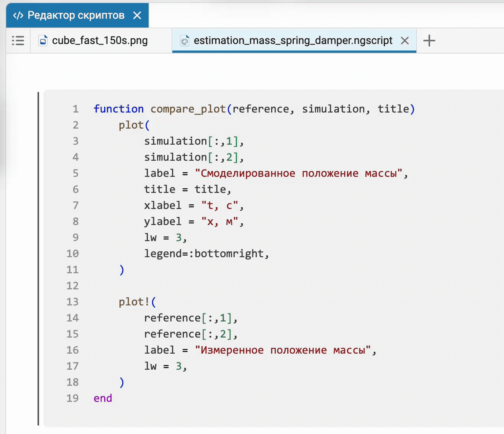Click line number 1 in the gutter
The width and height of the screenshot is (504, 434).
[75, 109]
